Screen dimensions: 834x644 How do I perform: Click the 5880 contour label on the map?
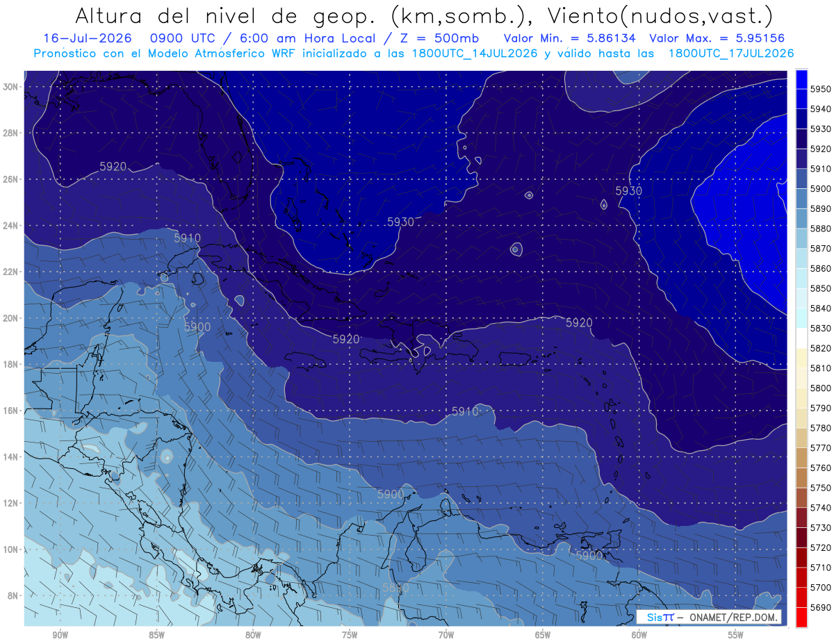point(395,588)
